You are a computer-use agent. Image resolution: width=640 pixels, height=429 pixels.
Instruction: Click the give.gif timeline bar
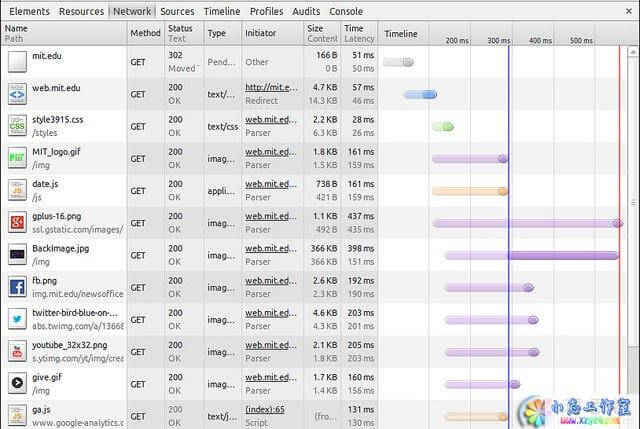[482, 384]
